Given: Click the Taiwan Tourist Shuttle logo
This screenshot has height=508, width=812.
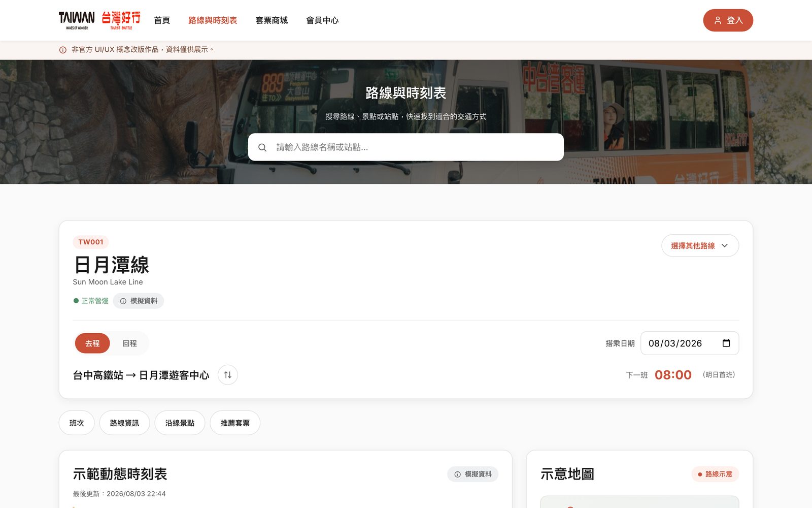Looking at the screenshot, I should (x=99, y=20).
